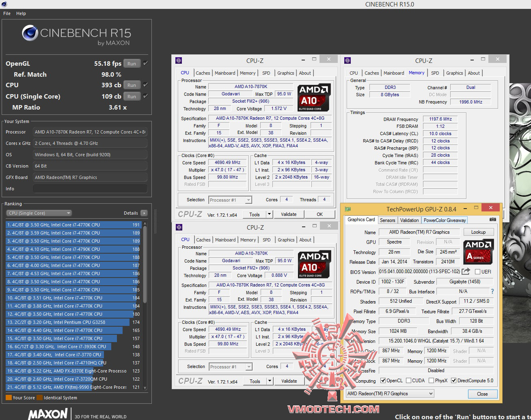Click the title bar icon of CPU-Z Memory window

click(x=348, y=60)
